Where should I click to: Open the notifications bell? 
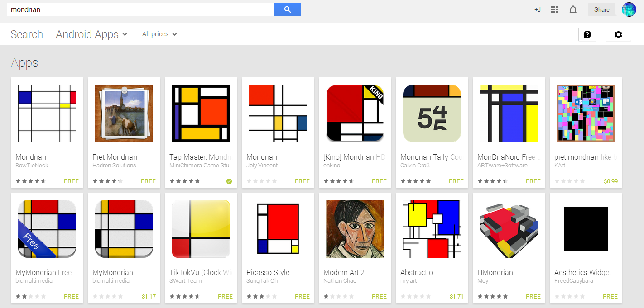tap(573, 9)
